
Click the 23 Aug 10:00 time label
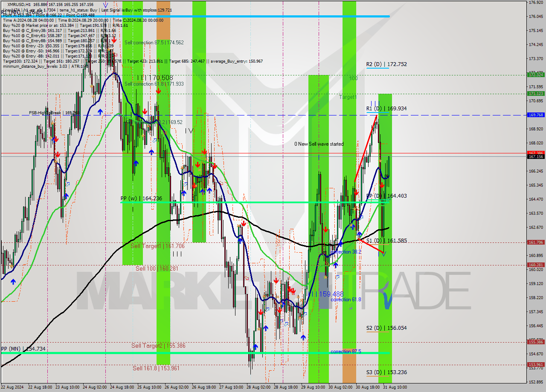pyautogui.click(x=67, y=387)
